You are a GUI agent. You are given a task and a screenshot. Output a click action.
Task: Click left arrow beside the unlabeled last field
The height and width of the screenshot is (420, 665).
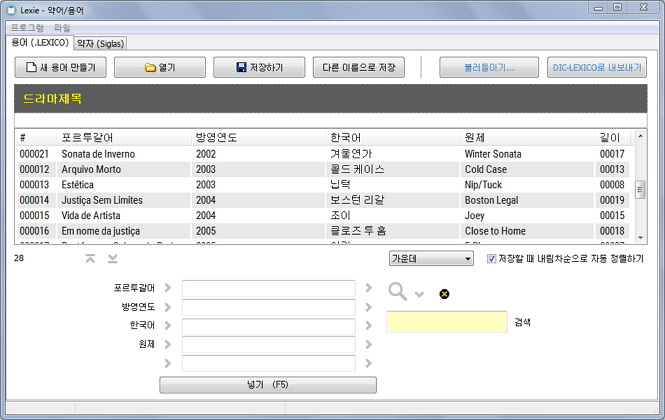[168, 363]
